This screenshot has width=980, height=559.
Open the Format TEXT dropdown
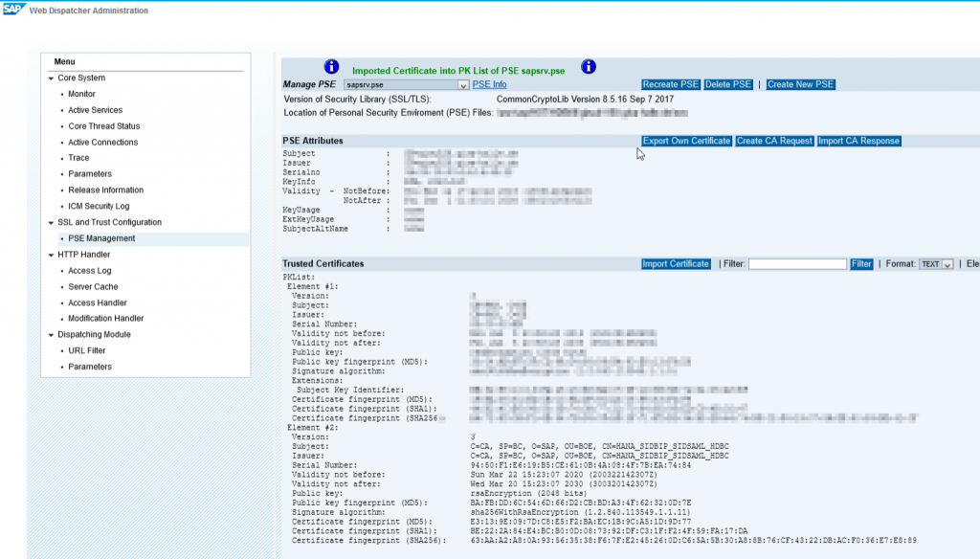936,264
